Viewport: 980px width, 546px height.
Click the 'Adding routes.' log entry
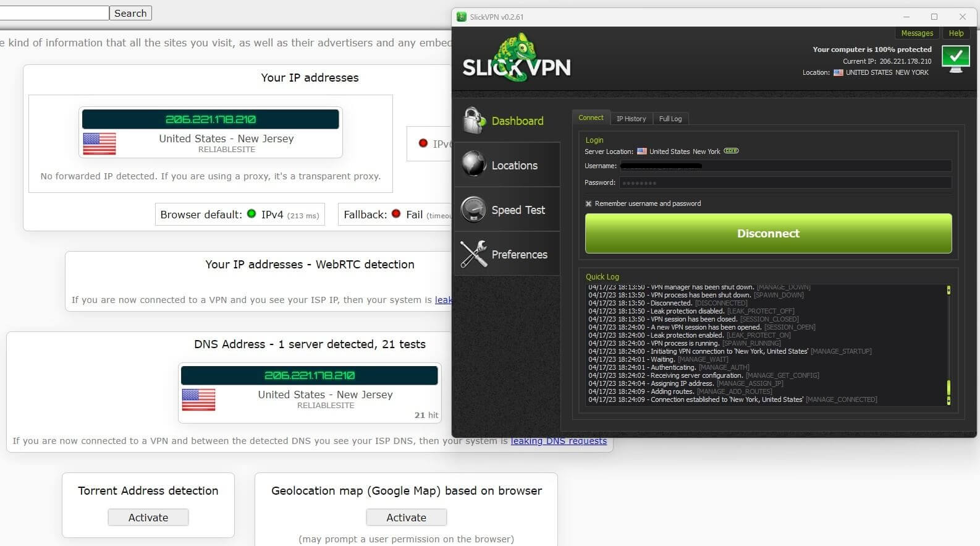(x=680, y=391)
